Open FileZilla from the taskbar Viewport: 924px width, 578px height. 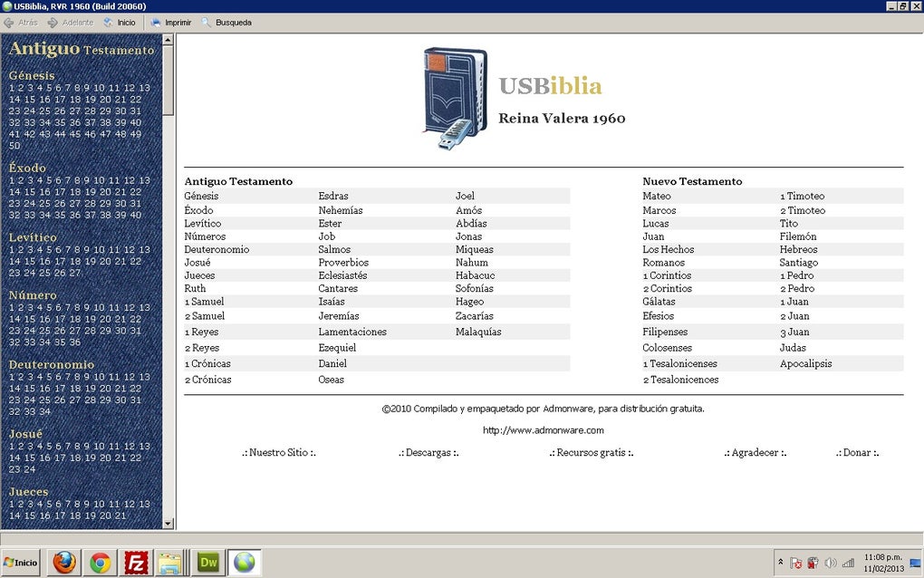coord(136,563)
